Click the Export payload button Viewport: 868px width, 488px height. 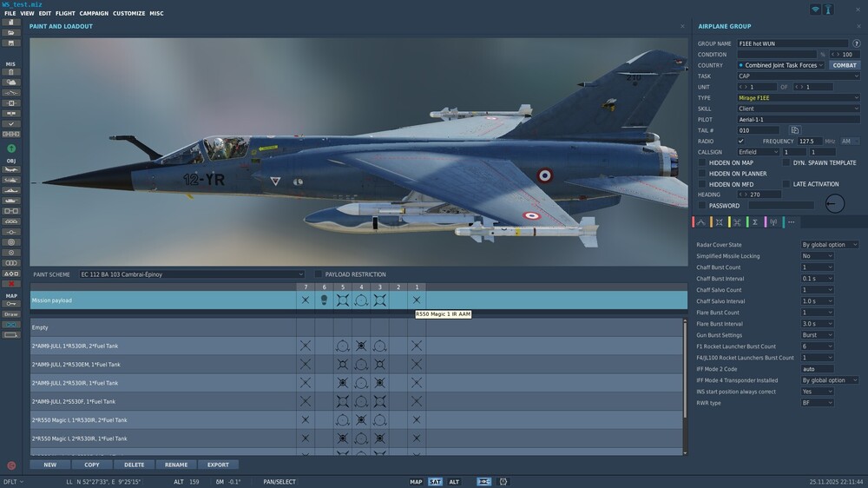[218, 465]
